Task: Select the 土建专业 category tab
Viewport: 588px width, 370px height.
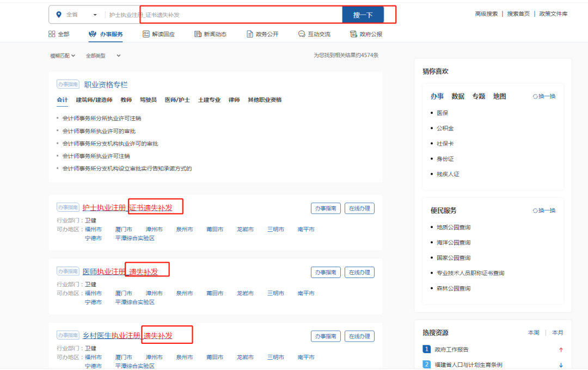Action: [x=209, y=100]
